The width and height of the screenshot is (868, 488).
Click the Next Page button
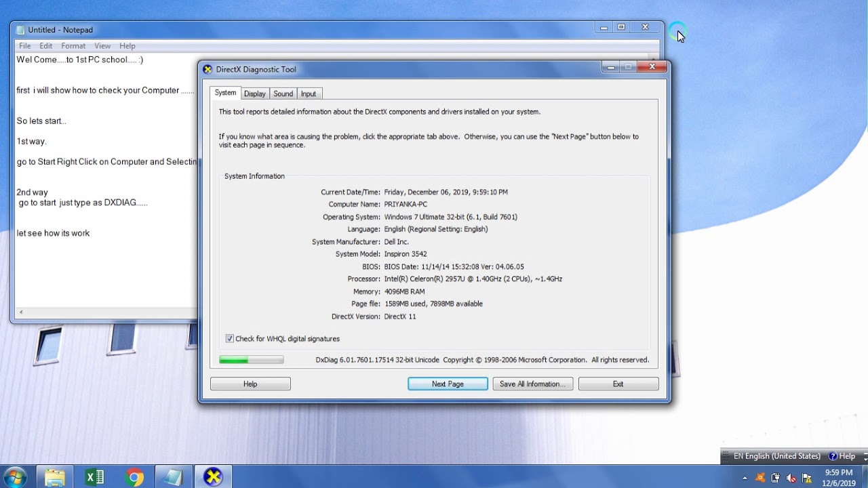448,384
